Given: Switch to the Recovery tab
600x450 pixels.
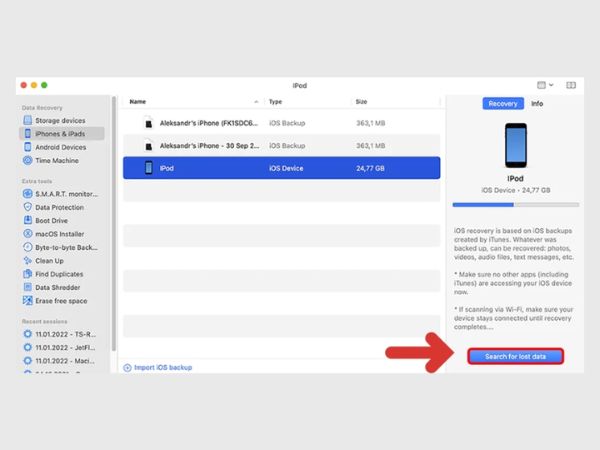Looking at the screenshot, I should point(503,103).
